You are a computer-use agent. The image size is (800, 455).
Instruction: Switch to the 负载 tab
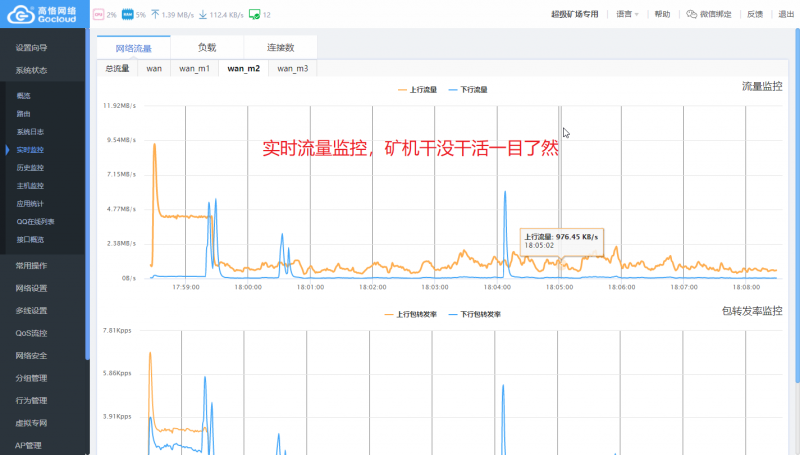click(x=207, y=47)
